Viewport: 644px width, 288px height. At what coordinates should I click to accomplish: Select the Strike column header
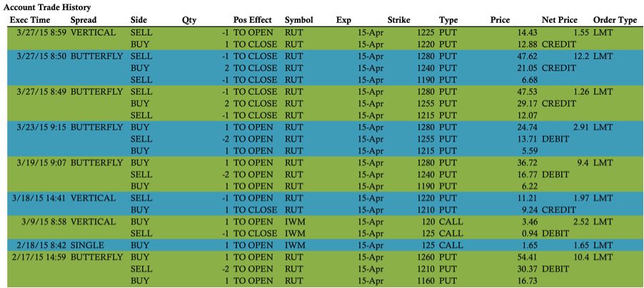tap(399, 20)
